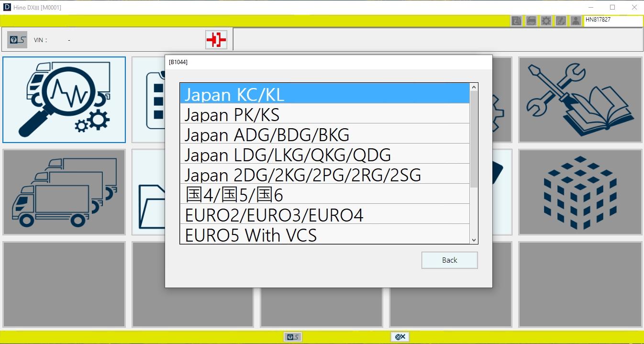The height and width of the screenshot is (344, 644).
Task: Click the edit note icon in toolbar
Action: (561, 21)
